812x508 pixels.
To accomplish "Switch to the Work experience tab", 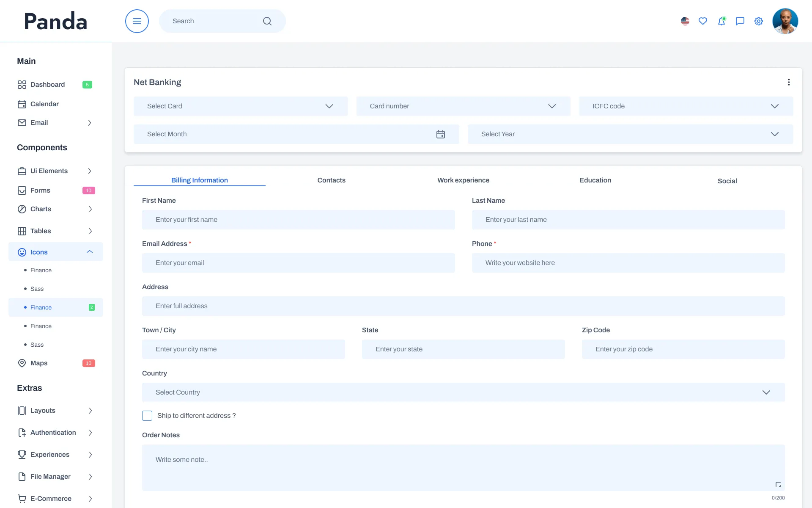I will click(463, 180).
